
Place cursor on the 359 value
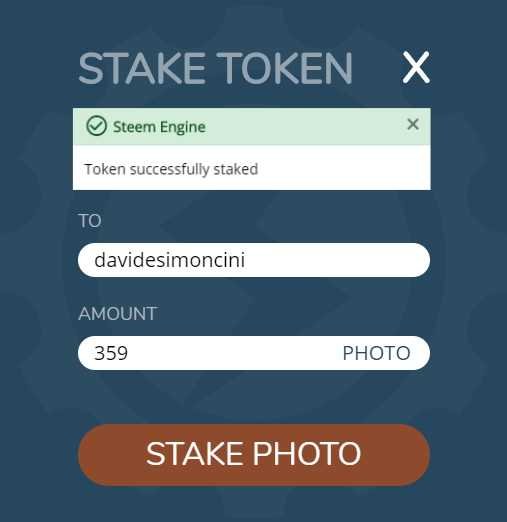pos(111,353)
